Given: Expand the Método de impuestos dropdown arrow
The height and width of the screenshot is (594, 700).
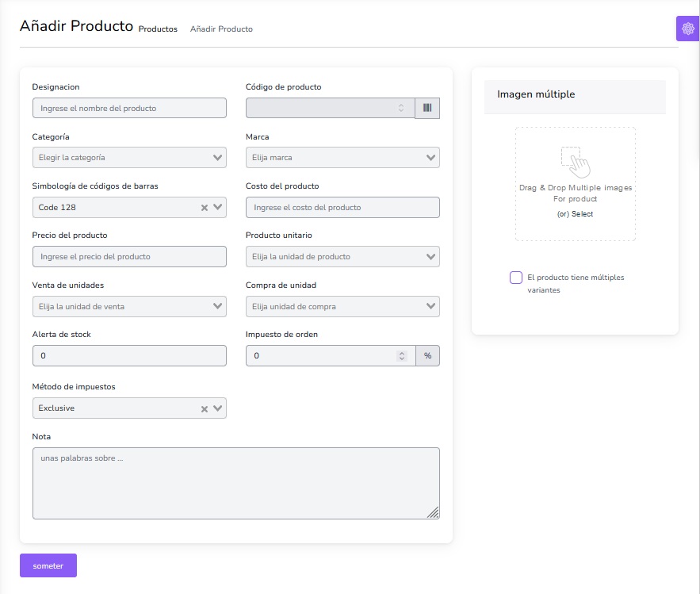Looking at the screenshot, I should coord(217,408).
